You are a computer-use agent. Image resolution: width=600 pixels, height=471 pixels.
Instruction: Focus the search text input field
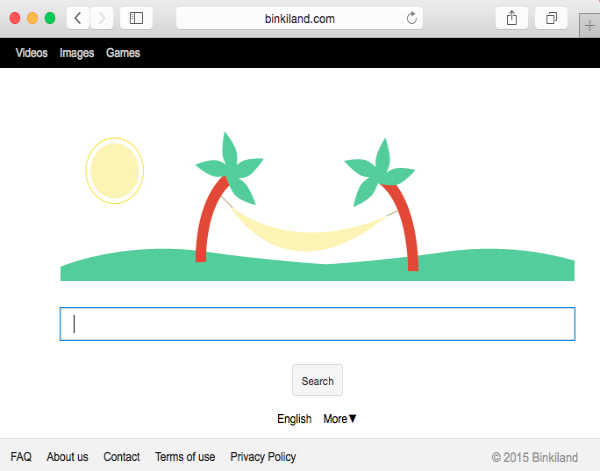tap(317, 324)
